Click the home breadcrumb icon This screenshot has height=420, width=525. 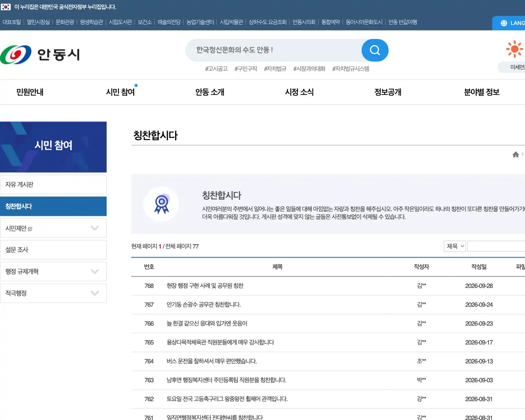pos(516,154)
